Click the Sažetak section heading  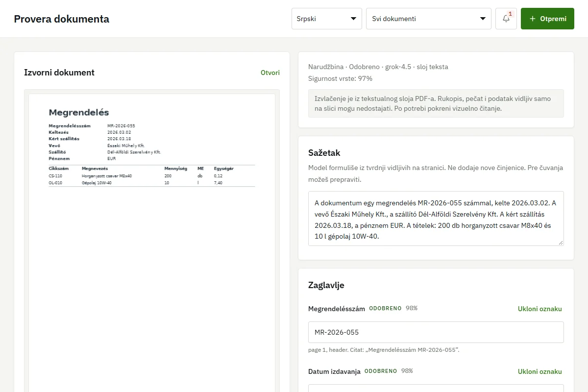324,153
